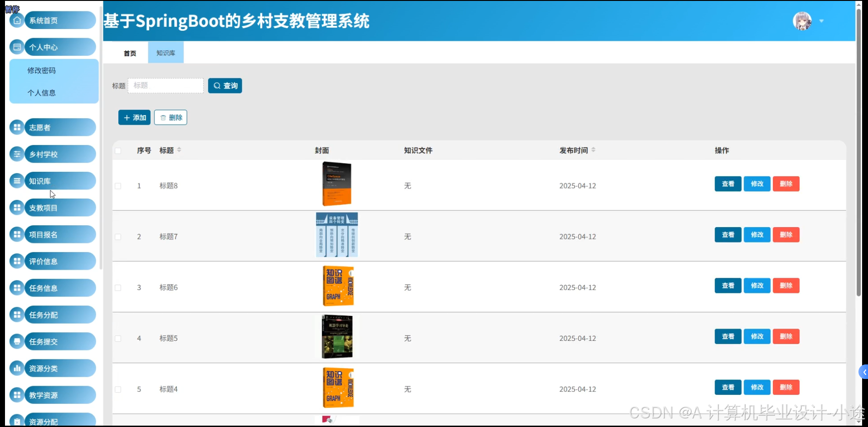868x427 pixels.
Task: Click the main page vertical scrollbar
Action: (858, 152)
